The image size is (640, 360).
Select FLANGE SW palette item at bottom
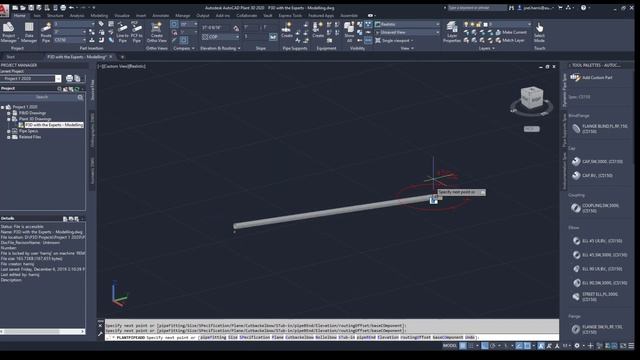597,329
